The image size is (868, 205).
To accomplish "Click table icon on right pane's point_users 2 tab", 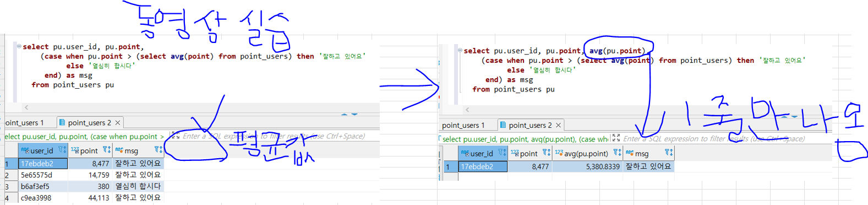I will tap(503, 125).
